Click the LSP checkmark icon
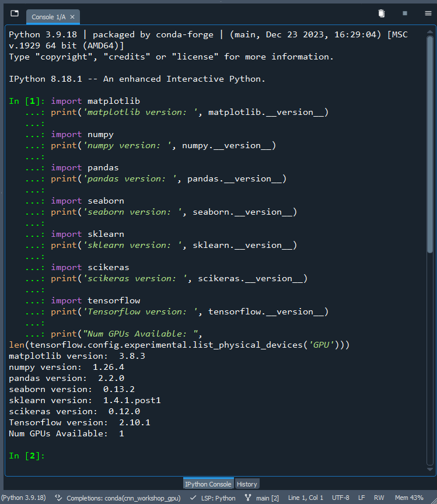The height and width of the screenshot is (504, 437). pos(193,498)
